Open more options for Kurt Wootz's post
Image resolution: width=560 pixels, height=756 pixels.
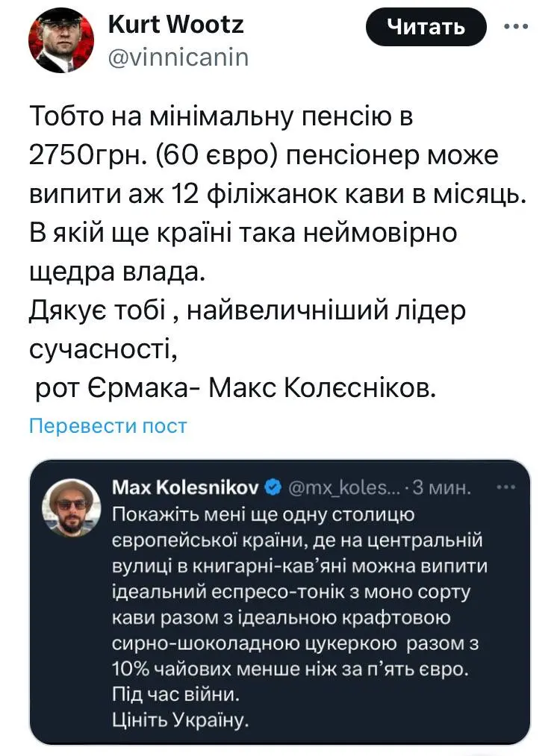516,27
